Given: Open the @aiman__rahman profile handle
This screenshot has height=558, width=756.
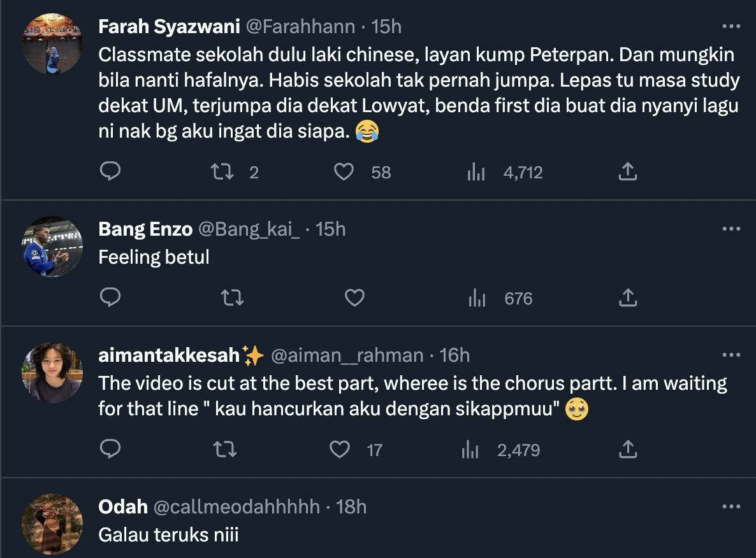Looking at the screenshot, I should (347, 355).
